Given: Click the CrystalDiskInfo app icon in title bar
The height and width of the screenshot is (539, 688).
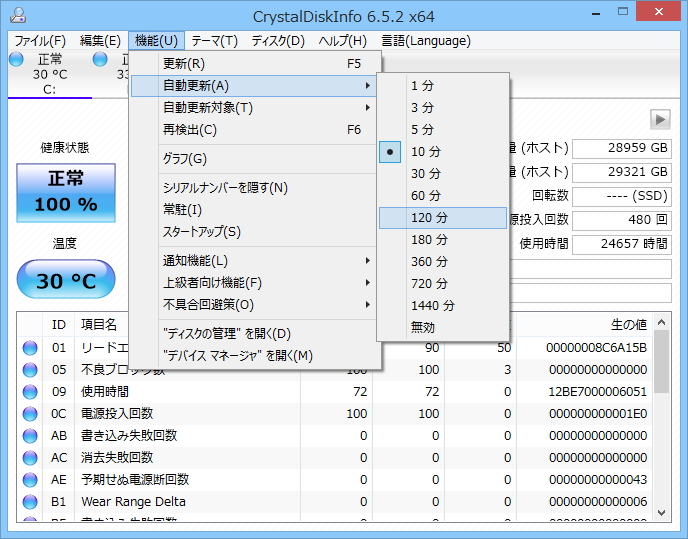Looking at the screenshot, I should tap(18, 15).
